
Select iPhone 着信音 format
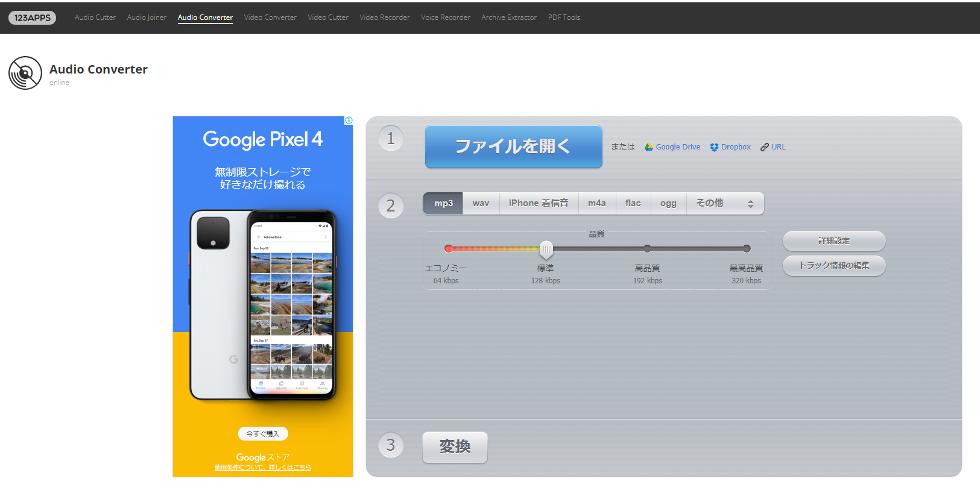pyautogui.click(x=539, y=204)
